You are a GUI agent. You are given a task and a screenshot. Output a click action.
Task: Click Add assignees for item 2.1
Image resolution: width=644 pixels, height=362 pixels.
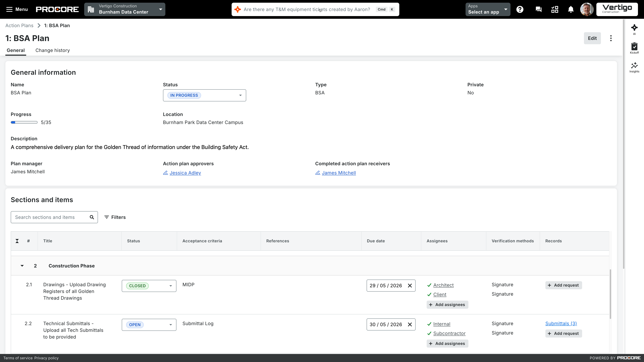447,305
